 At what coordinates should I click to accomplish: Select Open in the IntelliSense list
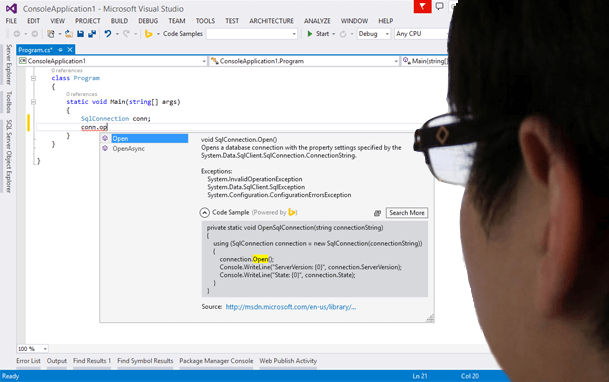150,138
